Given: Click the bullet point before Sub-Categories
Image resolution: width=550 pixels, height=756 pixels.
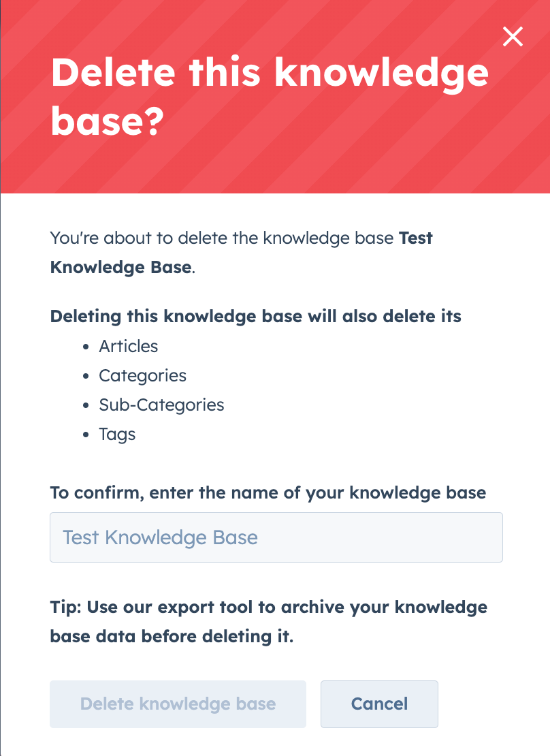Looking at the screenshot, I should pos(84,405).
